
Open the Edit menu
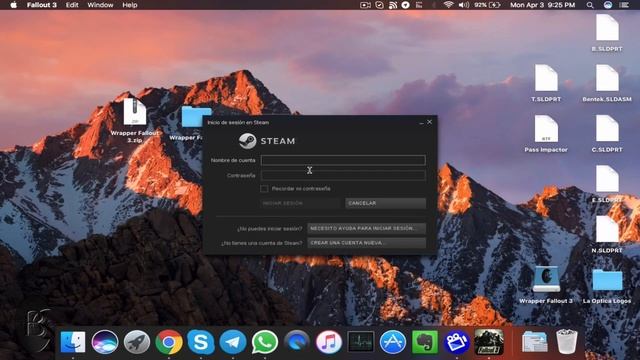click(72, 5)
